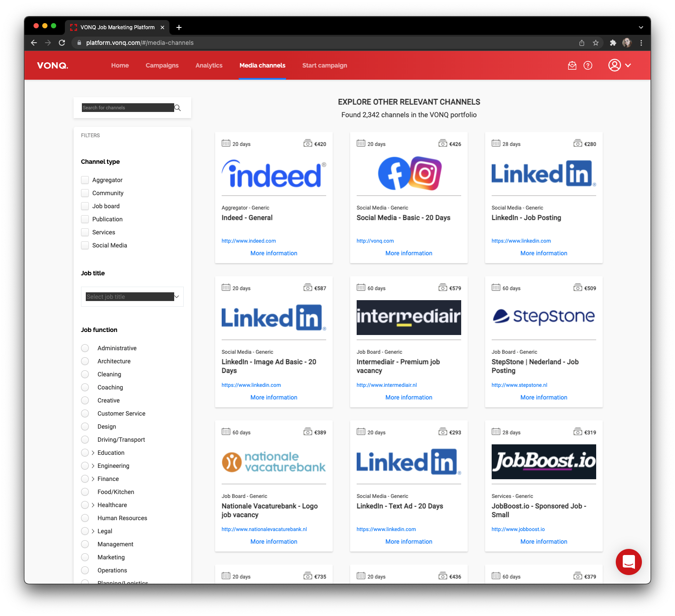Click the price icon beside €319
The height and width of the screenshot is (616, 675).
point(578,432)
